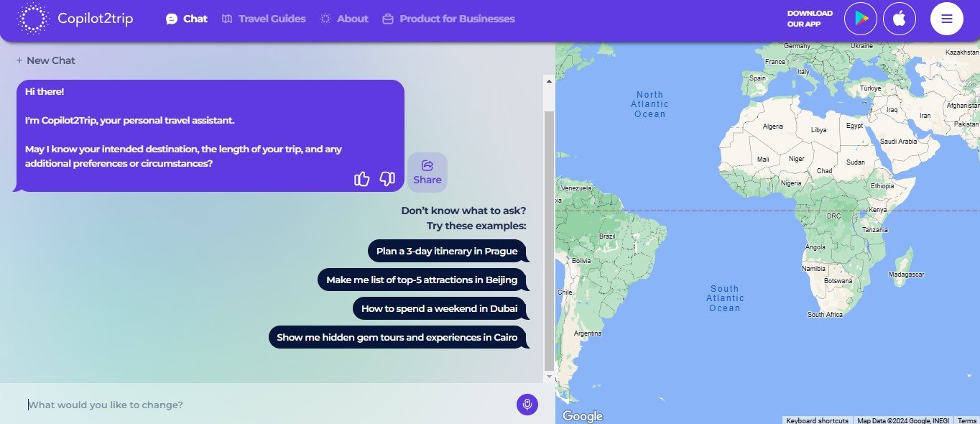980x424 pixels.
Task: Open Google Play store download icon
Action: pos(860,19)
